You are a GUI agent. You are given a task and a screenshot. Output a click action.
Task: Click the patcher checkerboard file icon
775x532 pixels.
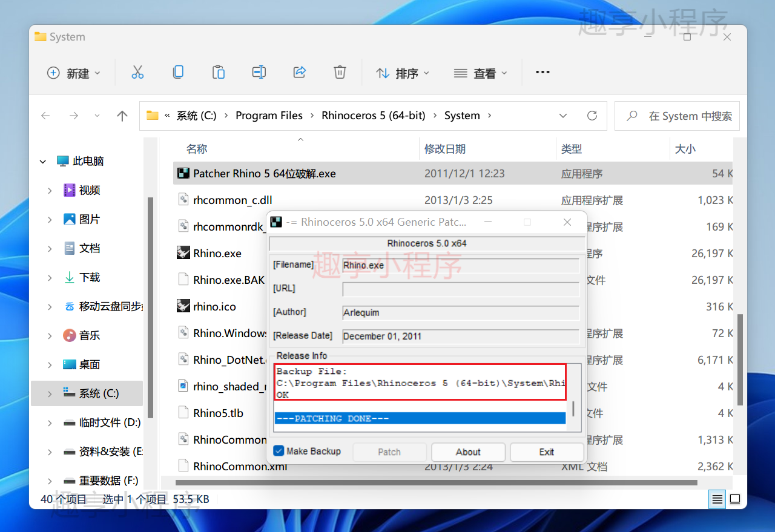[x=183, y=173]
